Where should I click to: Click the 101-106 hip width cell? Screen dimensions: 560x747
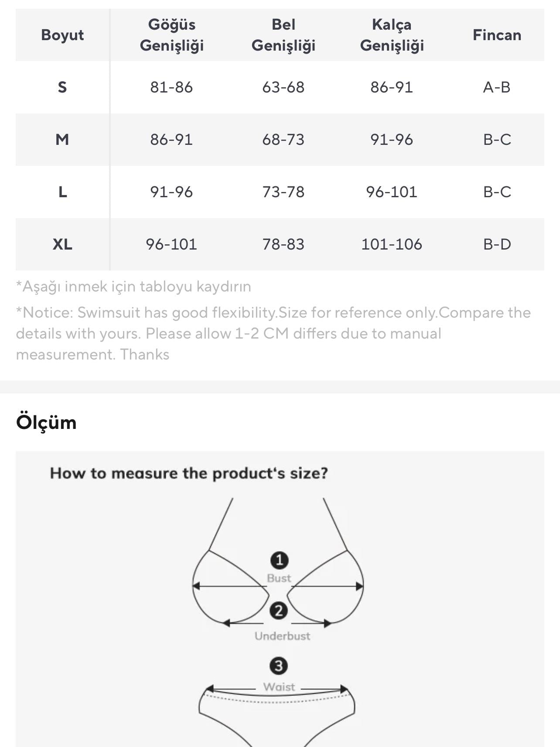tap(392, 244)
